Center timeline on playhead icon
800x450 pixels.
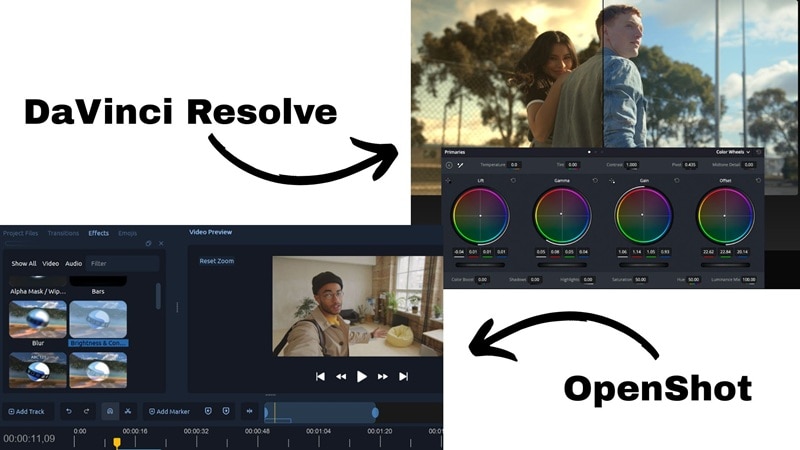[249, 411]
